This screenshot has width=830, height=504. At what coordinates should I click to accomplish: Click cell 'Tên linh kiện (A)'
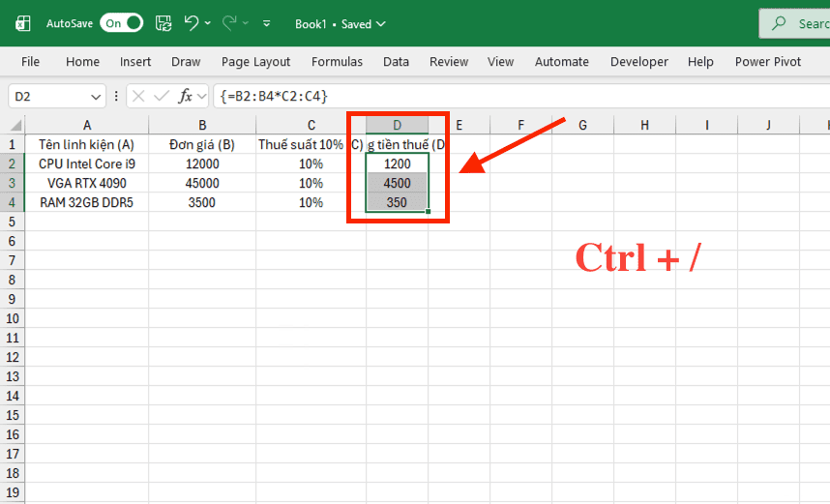[x=87, y=144]
